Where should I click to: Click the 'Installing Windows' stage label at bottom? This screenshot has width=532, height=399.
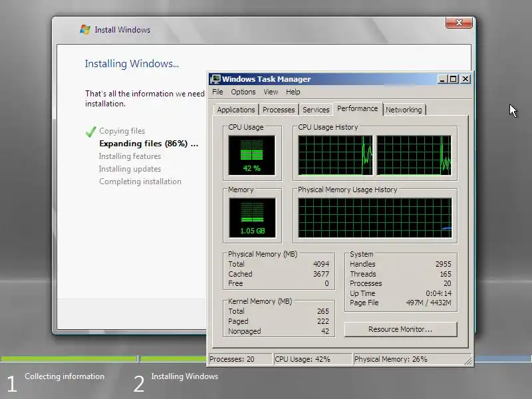point(185,376)
